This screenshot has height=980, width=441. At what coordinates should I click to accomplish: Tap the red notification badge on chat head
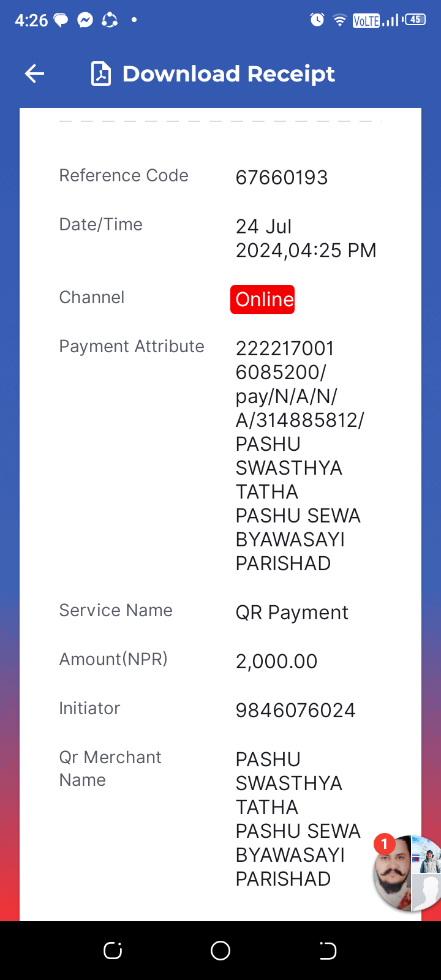tap(384, 844)
